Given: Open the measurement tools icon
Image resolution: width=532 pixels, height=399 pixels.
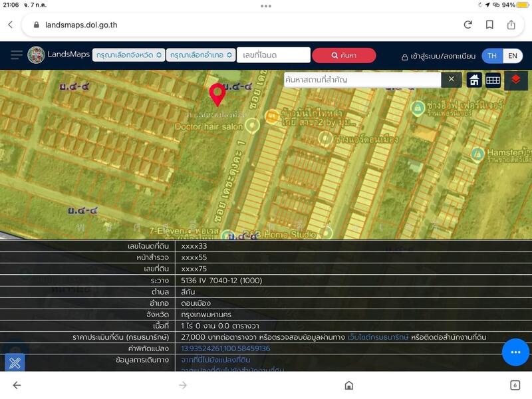Looking at the screenshot, I should 15,362.
